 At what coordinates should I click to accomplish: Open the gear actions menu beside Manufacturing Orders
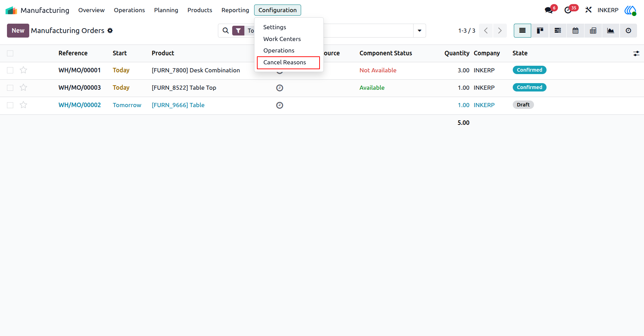tap(110, 31)
